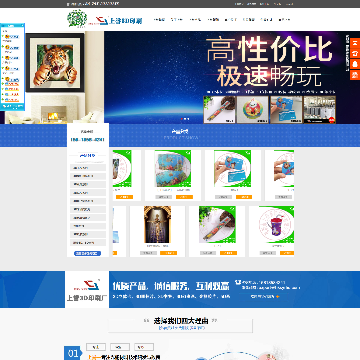
Task: Click the second orange icon on right floating bar
Action: tap(355, 54)
